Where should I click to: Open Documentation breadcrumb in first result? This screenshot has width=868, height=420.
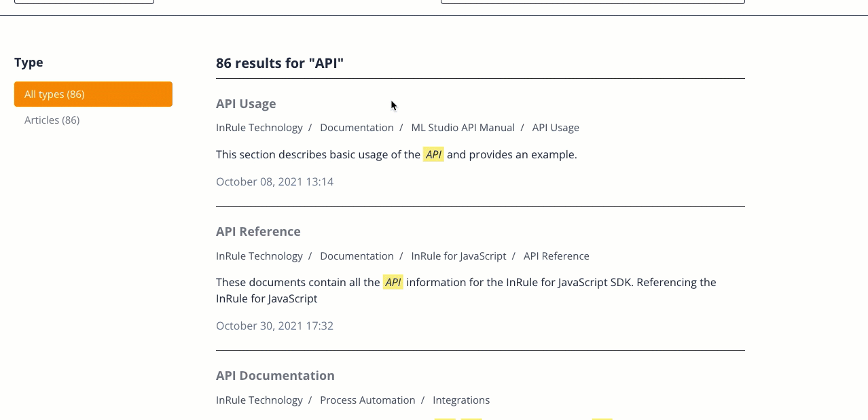point(357,127)
